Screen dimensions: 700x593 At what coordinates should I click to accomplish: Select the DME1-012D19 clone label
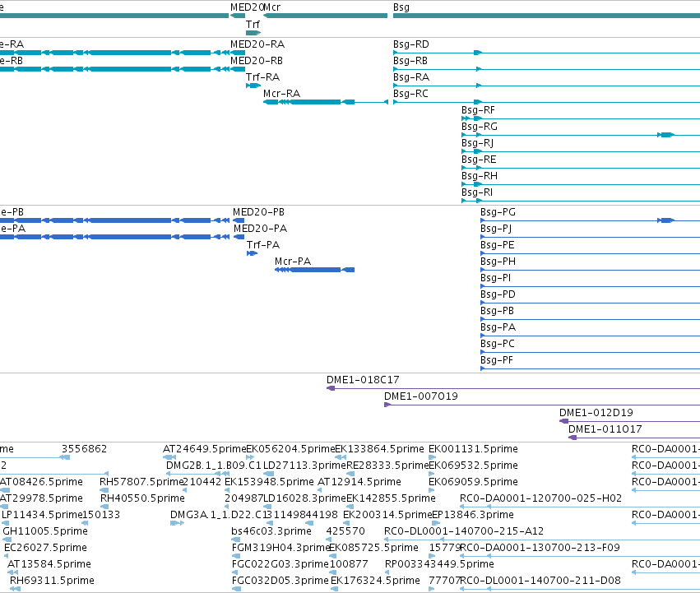596,413
